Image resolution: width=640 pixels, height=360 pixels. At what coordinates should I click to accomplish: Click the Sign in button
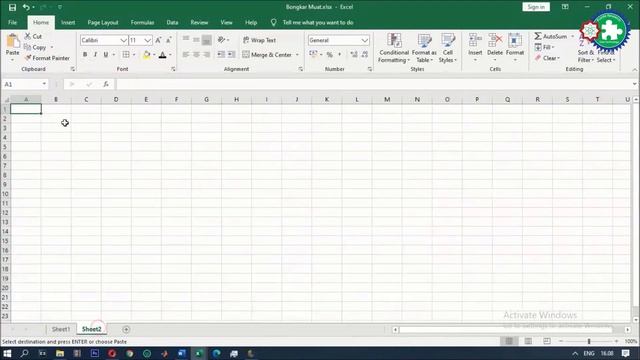coord(536,7)
